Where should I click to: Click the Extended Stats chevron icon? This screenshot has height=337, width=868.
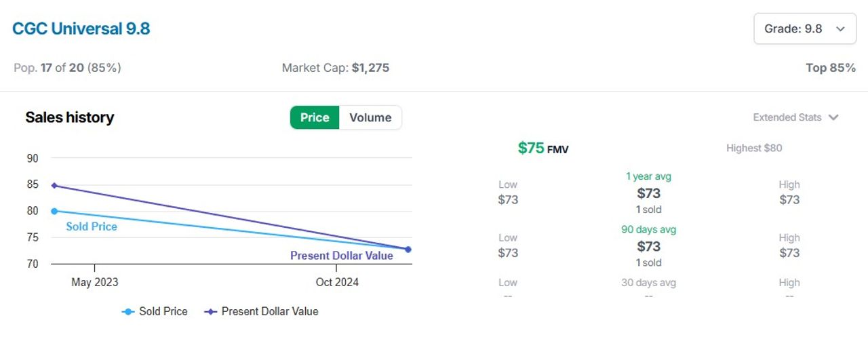[833, 117]
